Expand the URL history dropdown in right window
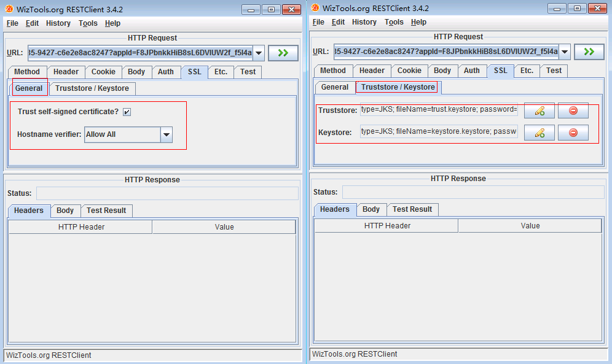 click(565, 52)
